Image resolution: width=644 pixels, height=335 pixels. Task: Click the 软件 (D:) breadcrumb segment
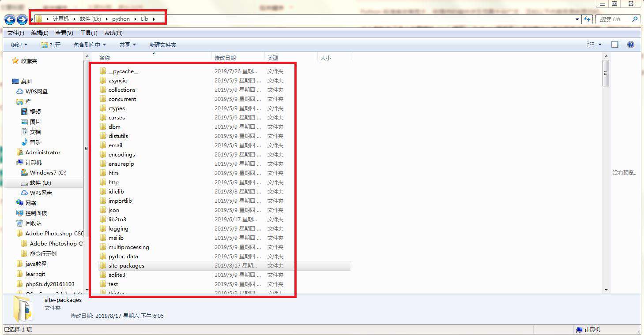tap(90, 19)
